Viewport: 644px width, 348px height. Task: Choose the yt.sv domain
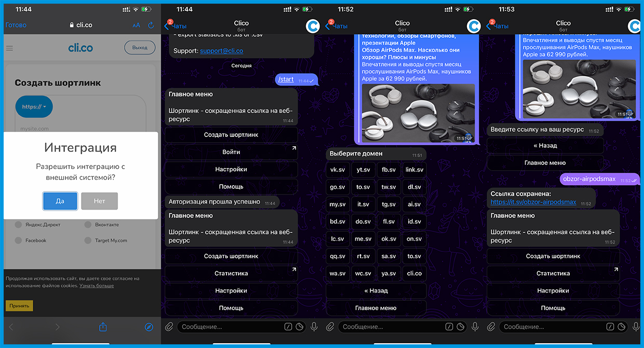(364, 170)
